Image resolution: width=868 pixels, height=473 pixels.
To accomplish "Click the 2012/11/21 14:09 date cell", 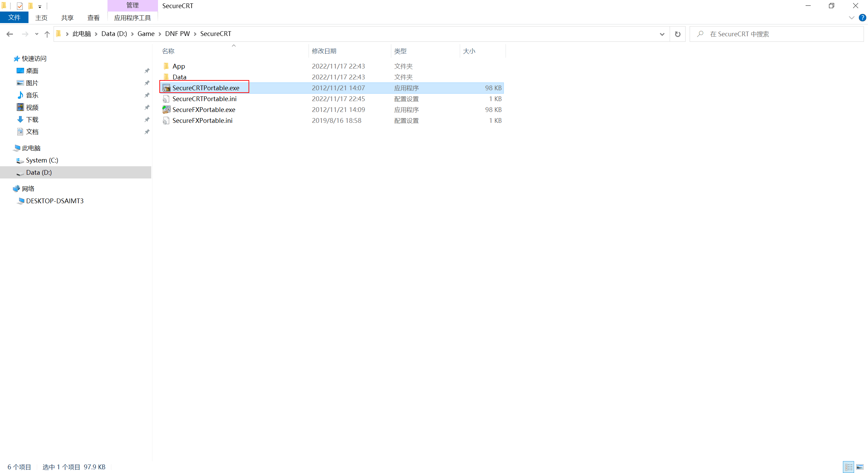I will click(338, 110).
